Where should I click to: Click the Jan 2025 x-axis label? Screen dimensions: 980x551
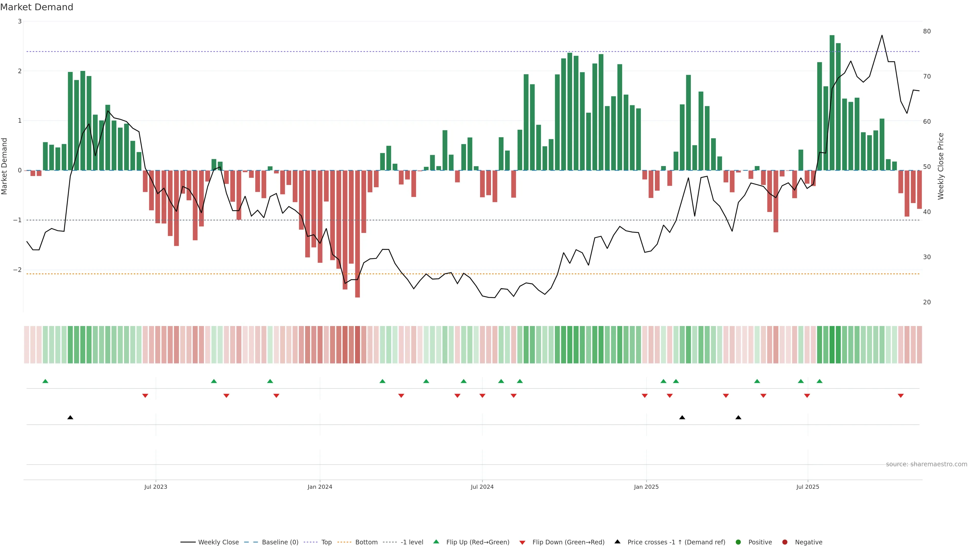[646, 487]
